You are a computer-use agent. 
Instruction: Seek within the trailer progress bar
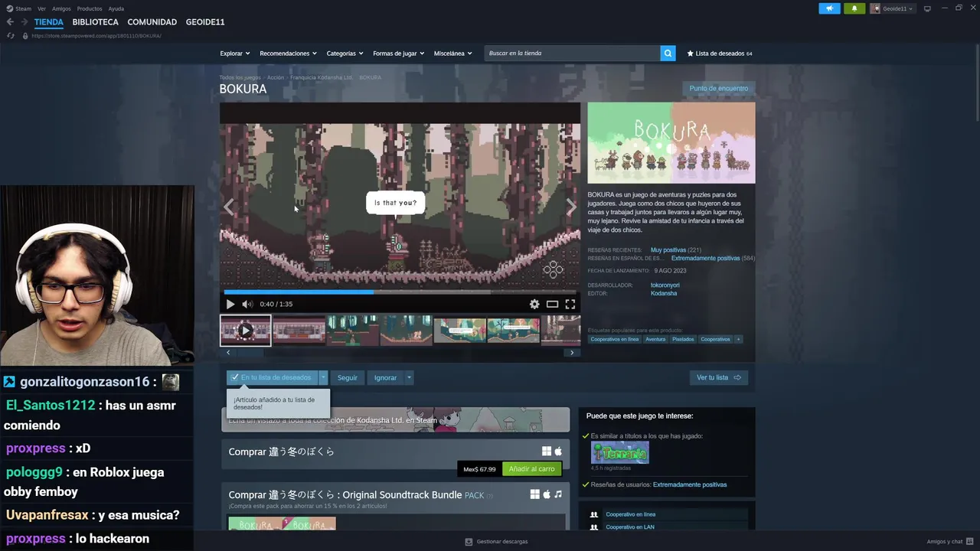[x=400, y=292]
